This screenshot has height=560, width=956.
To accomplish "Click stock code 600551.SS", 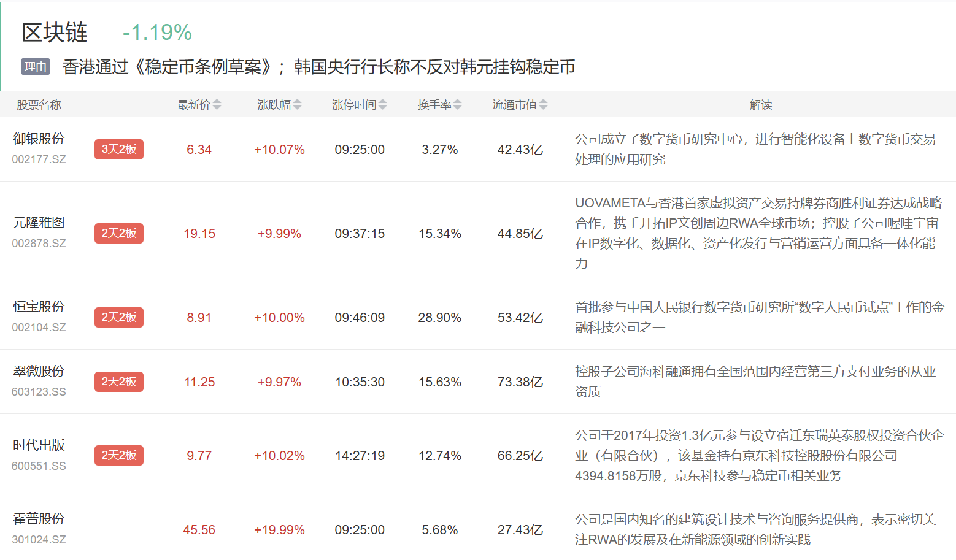I will pyautogui.click(x=39, y=466).
